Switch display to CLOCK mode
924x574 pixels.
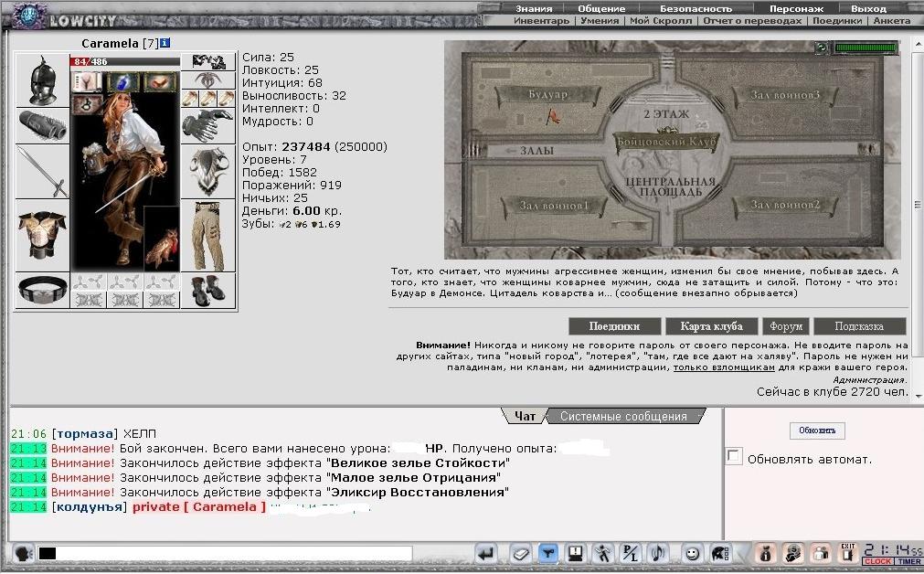(x=877, y=561)
